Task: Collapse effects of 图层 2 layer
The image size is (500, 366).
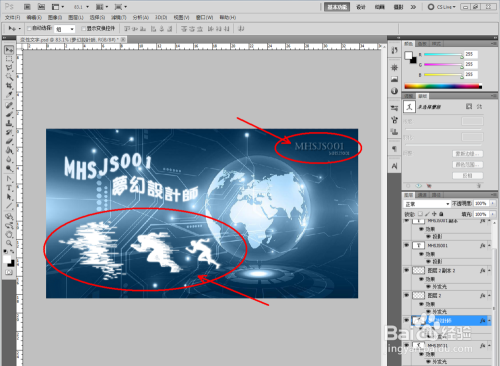Action: point(489,295)
